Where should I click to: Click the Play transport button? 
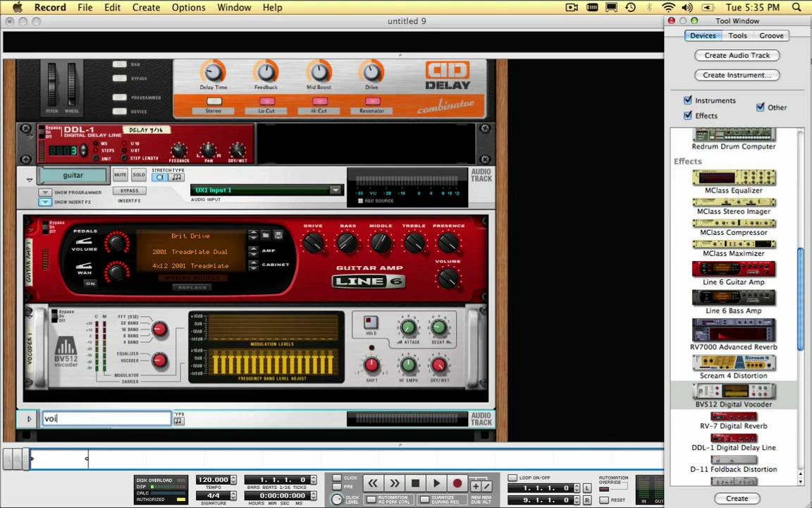pos(436,483)
